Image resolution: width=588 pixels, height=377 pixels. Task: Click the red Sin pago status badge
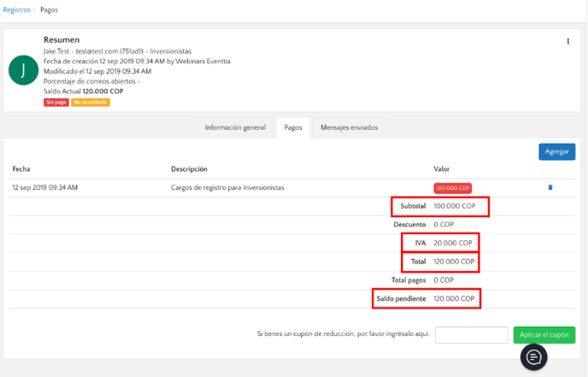click(56, 103)
